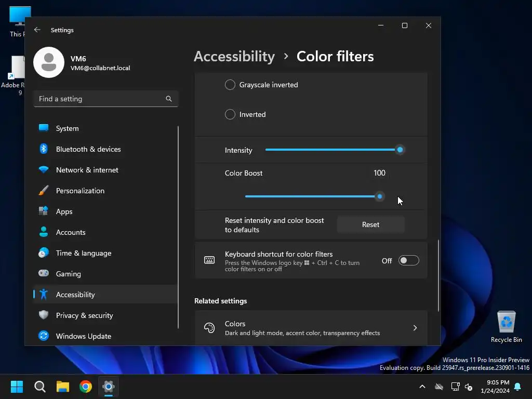Screen dimensions: 532x399
Task: Switch to Personalization settings
Action: pyautogui.click(x=105, y=190)
